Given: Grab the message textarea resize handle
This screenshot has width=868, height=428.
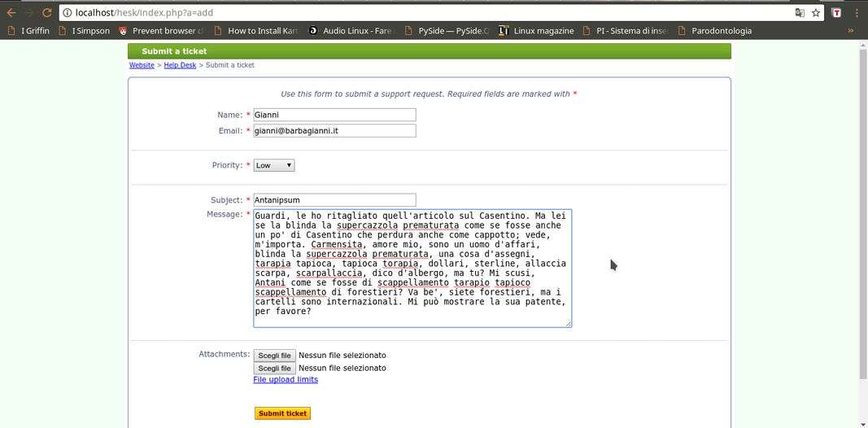Looking at the screenshot, I should tap(568, 323).
